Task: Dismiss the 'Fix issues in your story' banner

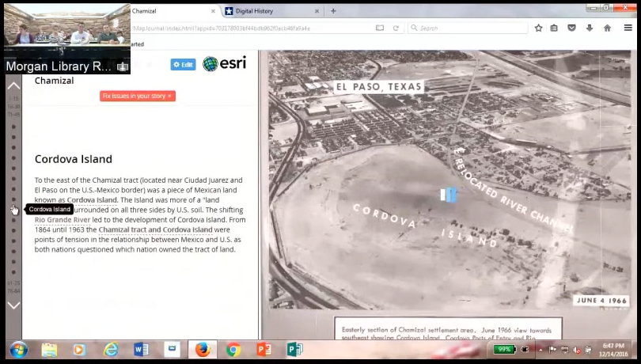Action: [x=169, y=96]
